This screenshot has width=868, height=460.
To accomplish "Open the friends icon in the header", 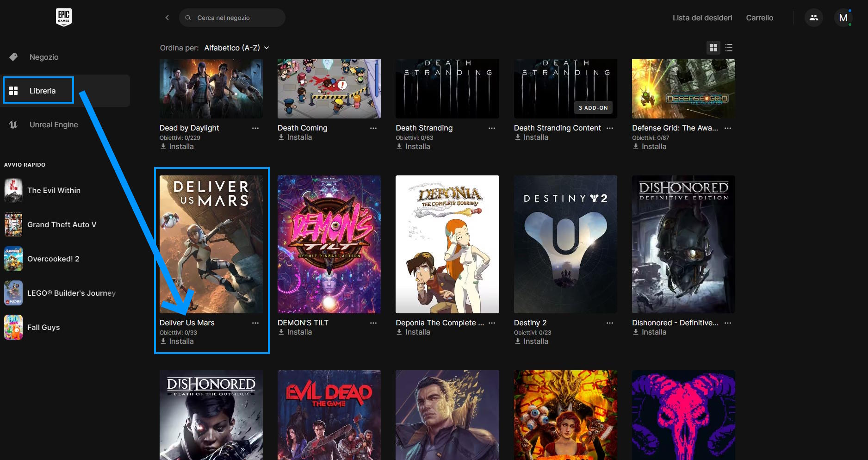I will [x=814, y=18].
